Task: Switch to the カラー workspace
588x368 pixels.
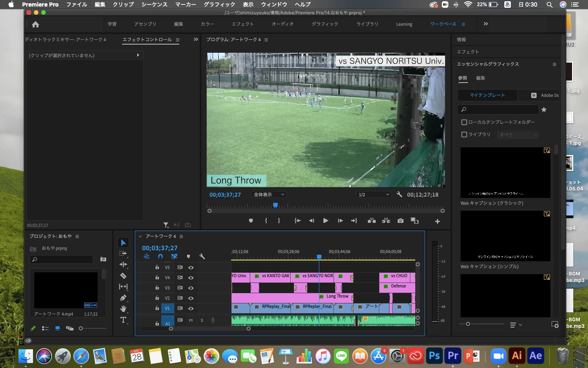Action: point(207,24)
